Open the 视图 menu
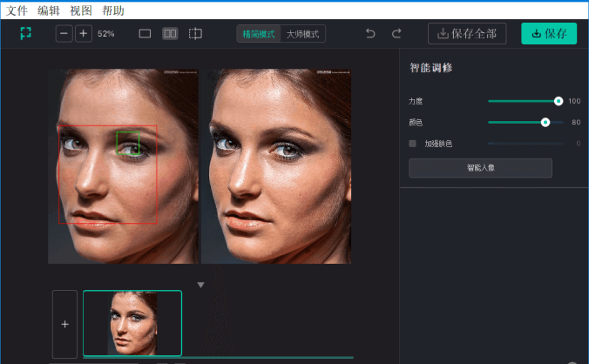 click(81, 10)
